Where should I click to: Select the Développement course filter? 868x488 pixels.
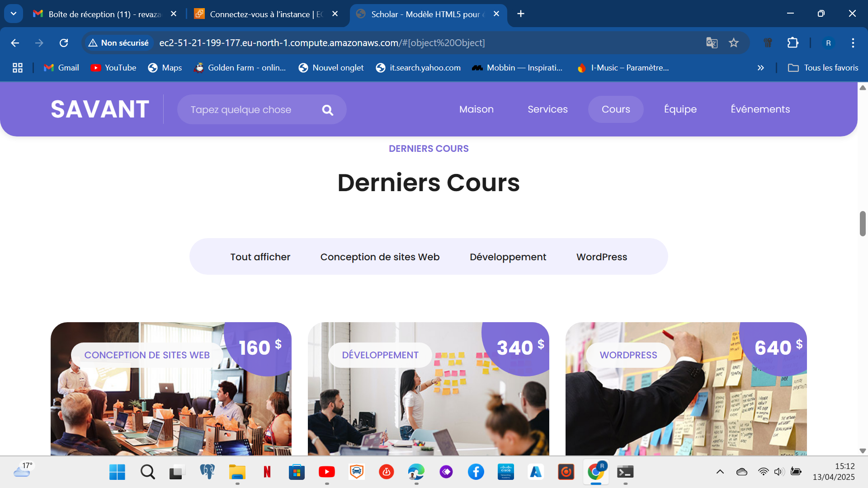508,257
